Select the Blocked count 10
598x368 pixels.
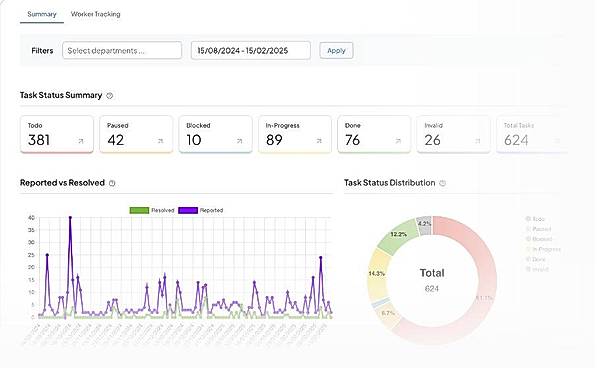[194, 140]
